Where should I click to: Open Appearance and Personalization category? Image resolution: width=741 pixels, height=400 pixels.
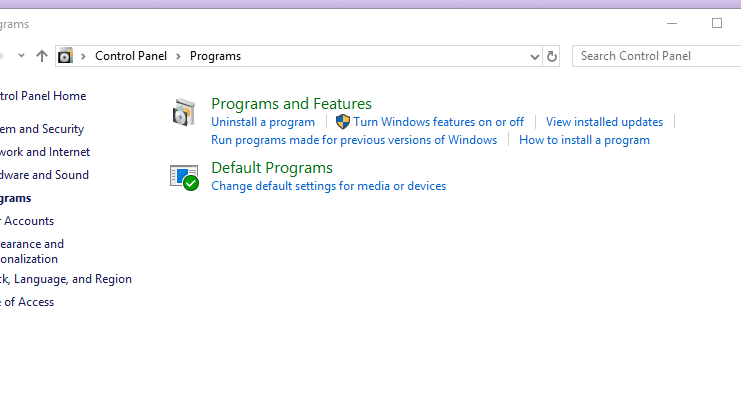(x=32, y=252)
